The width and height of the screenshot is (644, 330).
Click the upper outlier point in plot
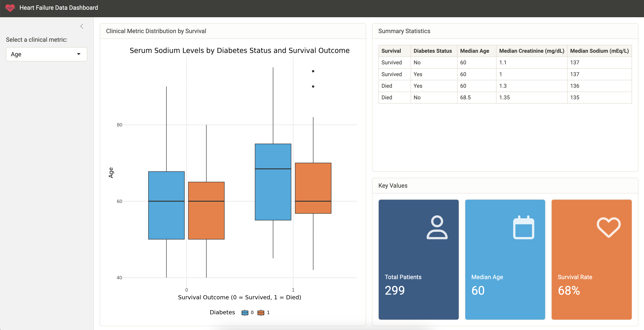coord(313,71)
